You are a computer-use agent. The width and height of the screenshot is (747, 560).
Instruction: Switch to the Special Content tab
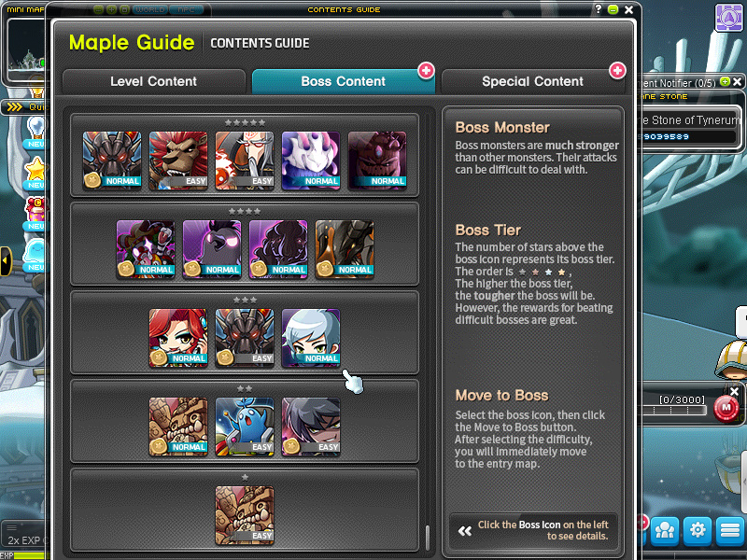[532, 81]
